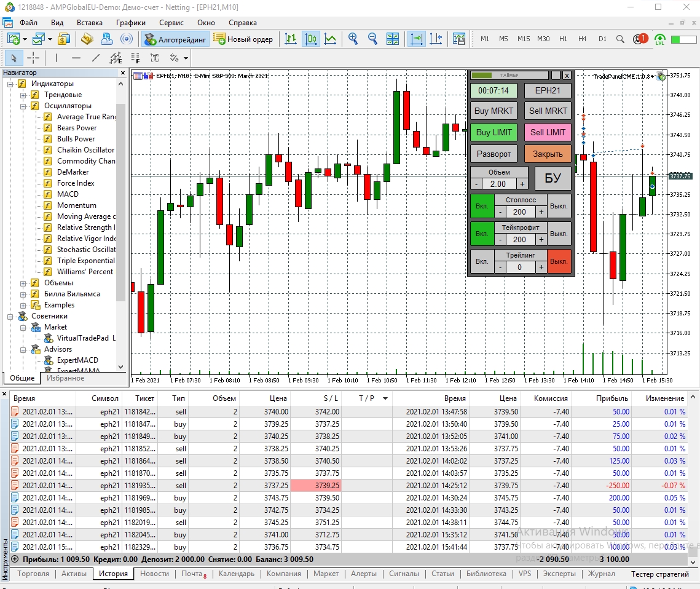Enable Trailing with Вкл. button
Screen dimensions: 700x589
coord(482,261)
